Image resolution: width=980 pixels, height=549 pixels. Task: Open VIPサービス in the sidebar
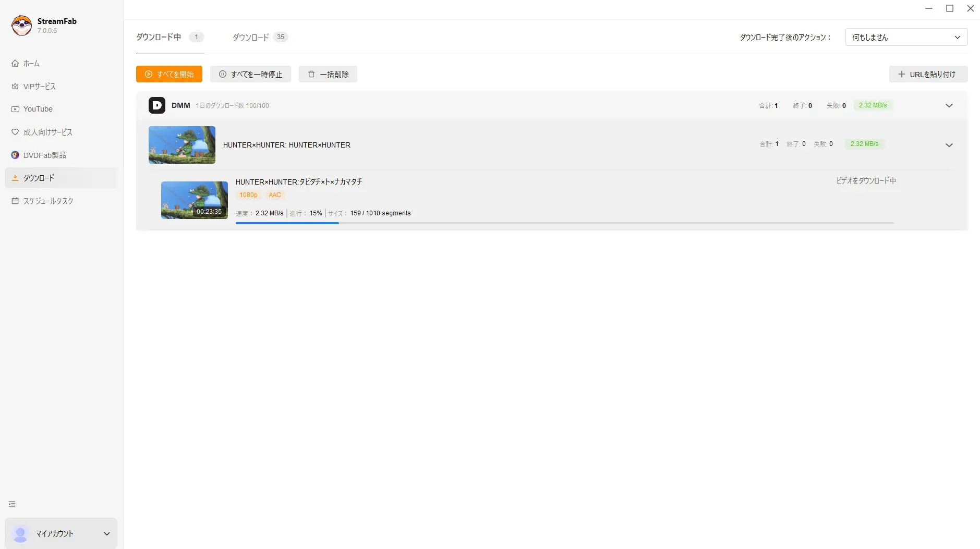(x=62, y=86)
